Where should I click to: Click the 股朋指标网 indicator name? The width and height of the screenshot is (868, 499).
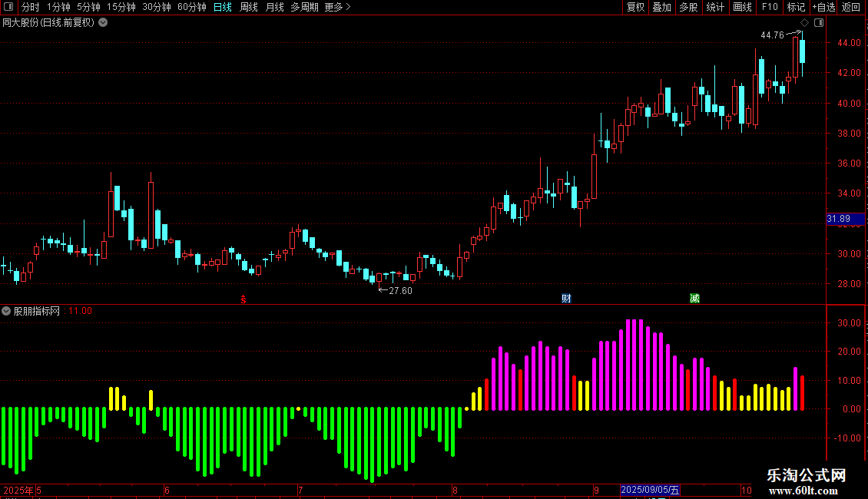(x=37, y=311)
